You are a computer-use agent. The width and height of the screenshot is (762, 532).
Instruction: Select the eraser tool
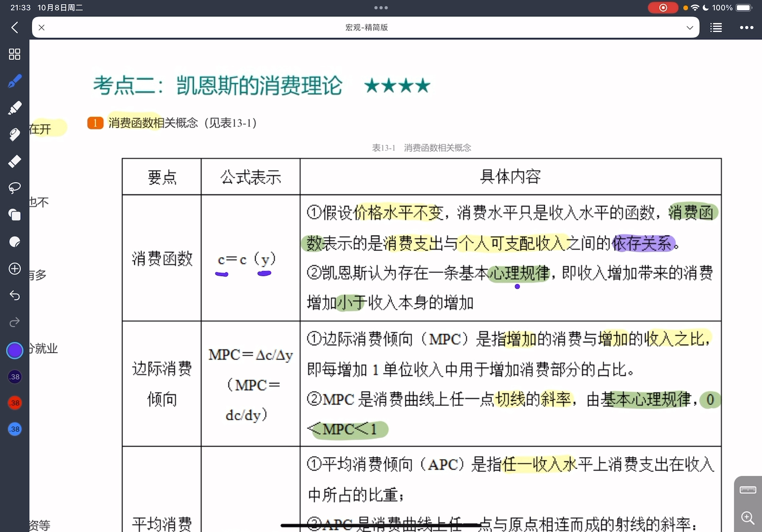click(x=15, y=161)
